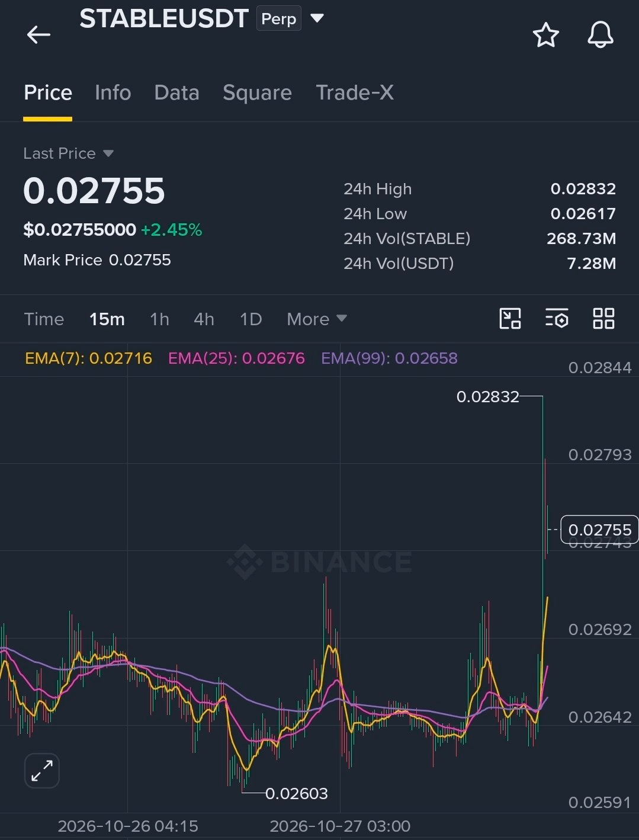639x840 pixels.
Task: Open chart indicator settings icon
Action: 557,319
